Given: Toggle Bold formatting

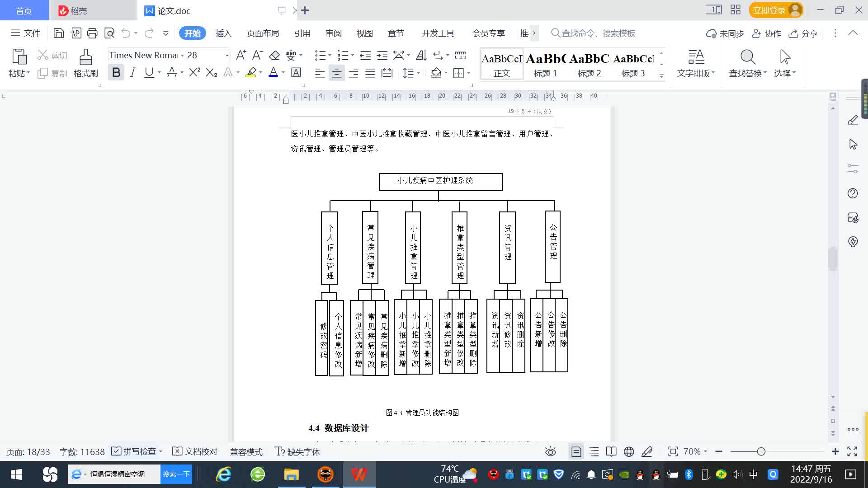Looking at the screenshot, I should click(x=116, y=72).
